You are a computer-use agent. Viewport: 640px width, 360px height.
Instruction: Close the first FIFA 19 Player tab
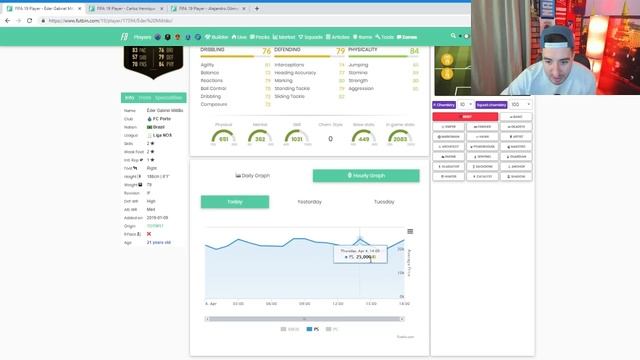click(79, 9)
